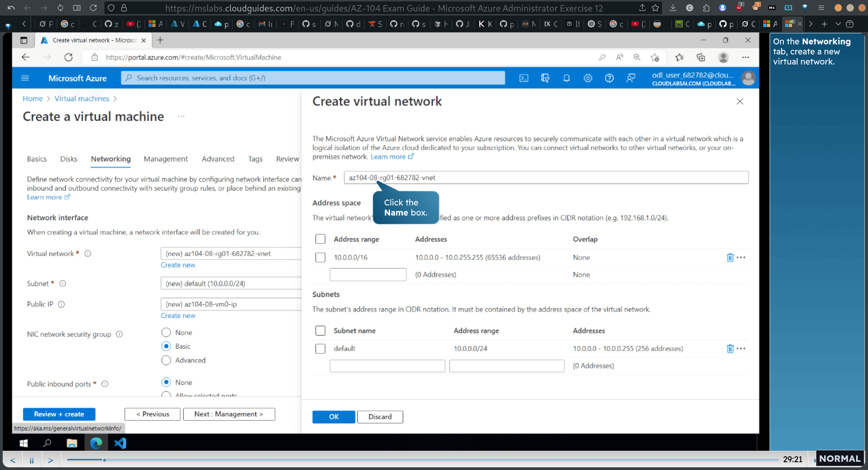Open the Directories and subscriptions filter icon

click(x=545, y=78)
